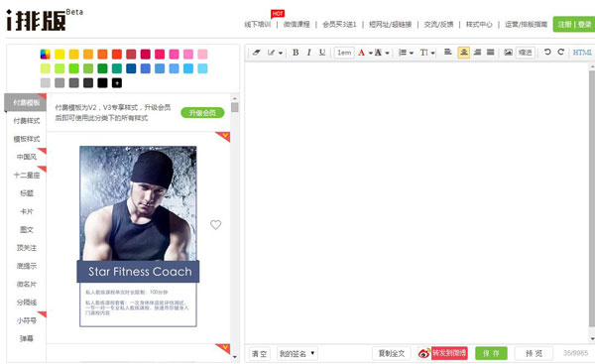Toggle bold formatting
The width and height of the screenshot is (595, 364).
[296, 53]
